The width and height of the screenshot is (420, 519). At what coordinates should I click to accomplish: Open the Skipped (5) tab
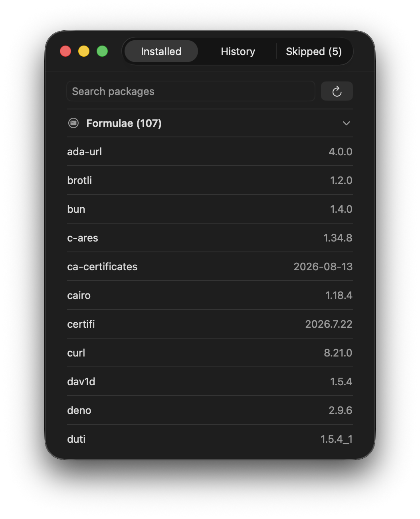coord(314,51)
